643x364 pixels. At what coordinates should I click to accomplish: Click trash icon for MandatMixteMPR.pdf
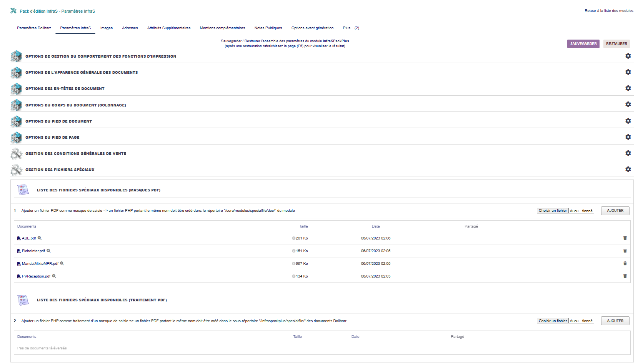click(625, 264)
